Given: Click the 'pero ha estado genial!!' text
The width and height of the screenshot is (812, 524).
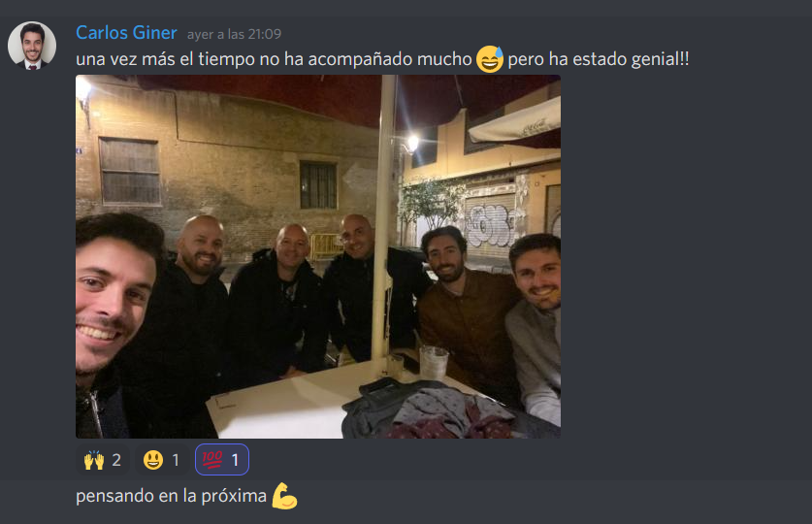Looking at the screenshot, I should (x=599, y=59).
